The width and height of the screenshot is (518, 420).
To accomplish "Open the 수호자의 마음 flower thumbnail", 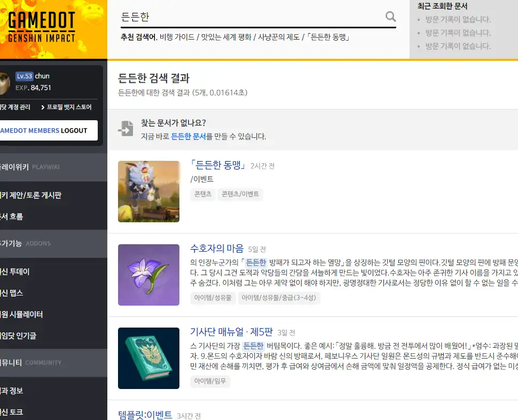I will coord(148,275).
